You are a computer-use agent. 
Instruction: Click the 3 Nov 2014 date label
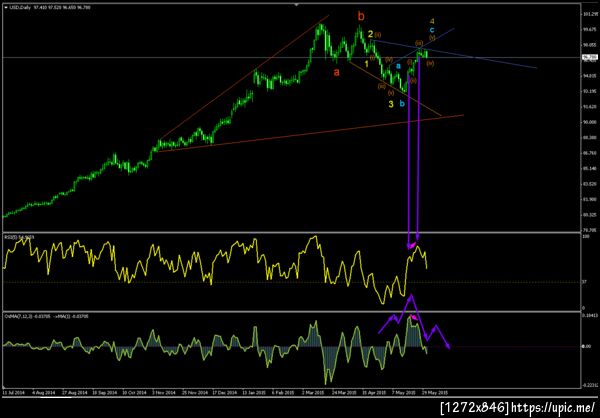pos(166,392)
